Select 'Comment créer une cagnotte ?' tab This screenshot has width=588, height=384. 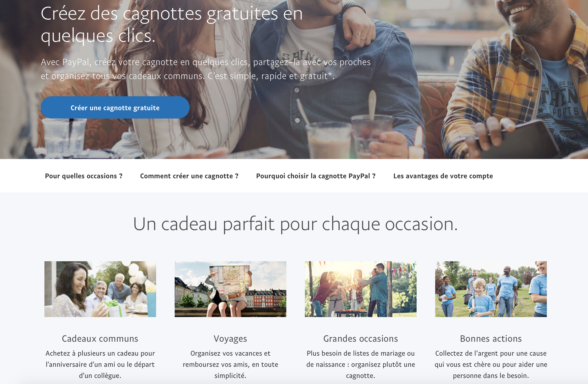coord(189,176)
